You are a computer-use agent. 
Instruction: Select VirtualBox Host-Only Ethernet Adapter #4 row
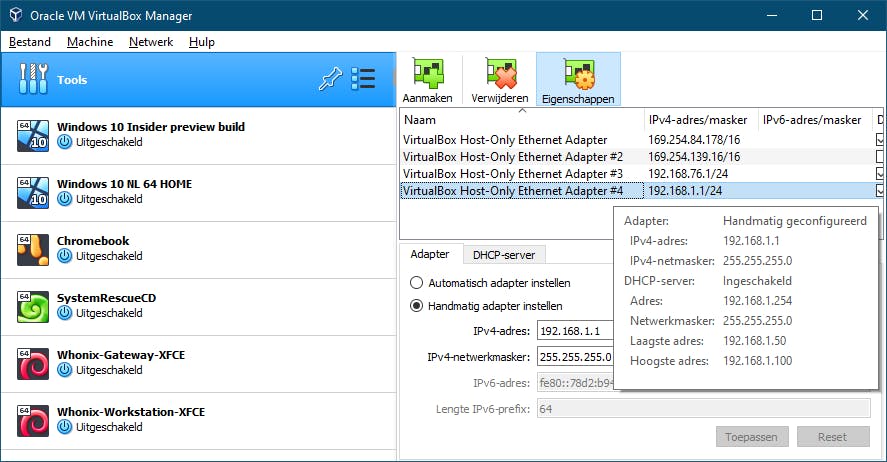coord(641,191)
